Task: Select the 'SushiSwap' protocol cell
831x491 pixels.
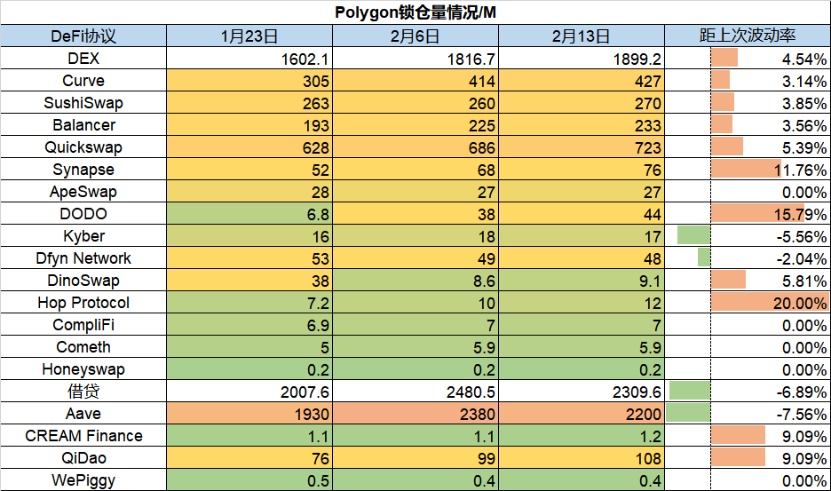Action: point(83,102)
